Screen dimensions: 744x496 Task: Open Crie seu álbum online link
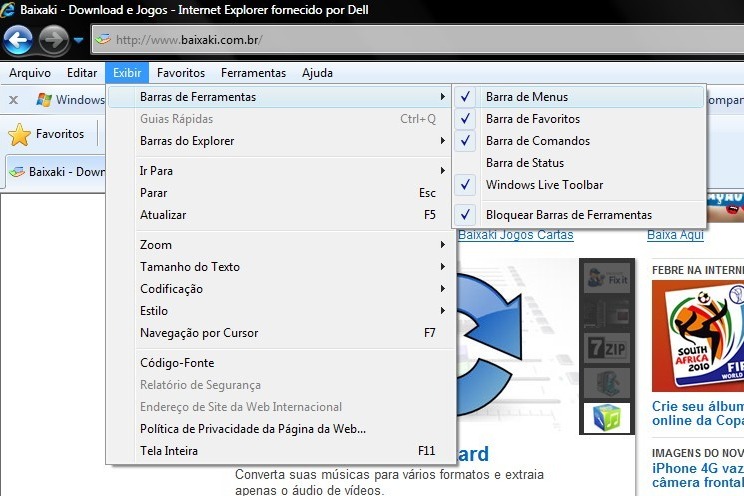coord(698,413)
